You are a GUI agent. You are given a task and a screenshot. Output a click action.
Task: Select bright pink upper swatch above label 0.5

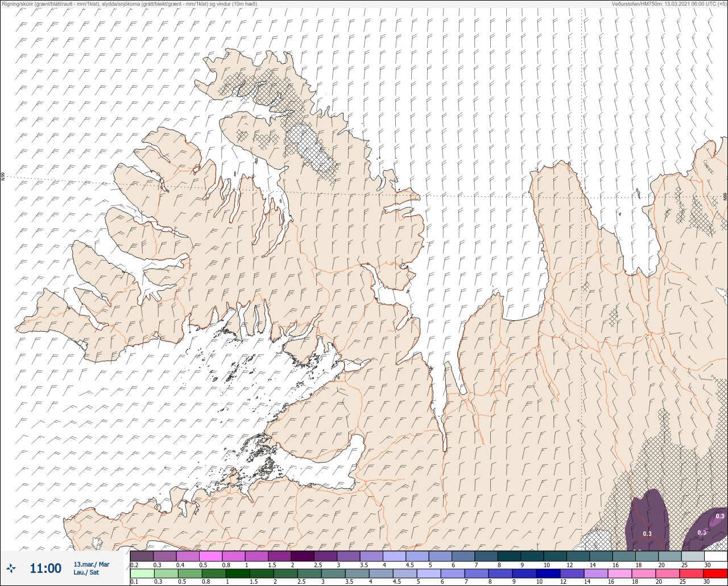(x=210, y=556)
